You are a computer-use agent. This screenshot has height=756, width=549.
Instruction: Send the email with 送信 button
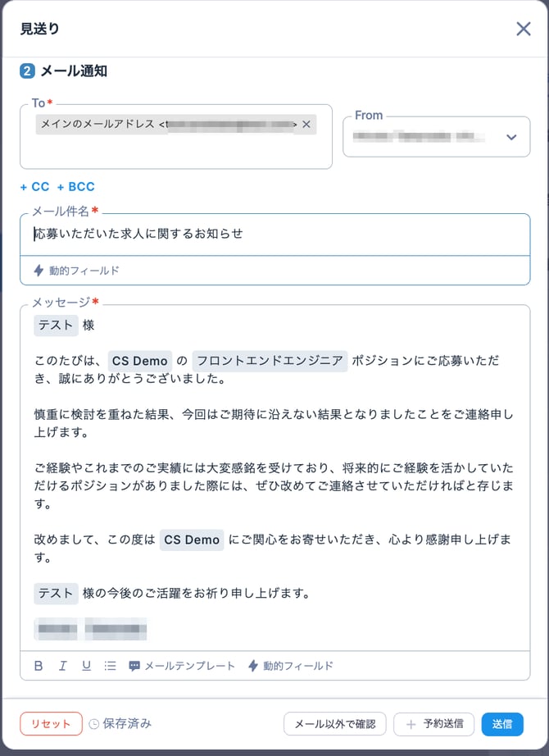coord(502,723)
